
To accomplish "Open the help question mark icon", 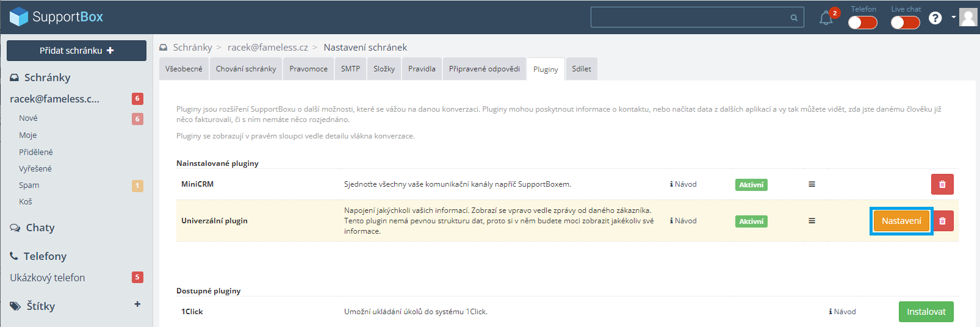I will tap(935, 18).
